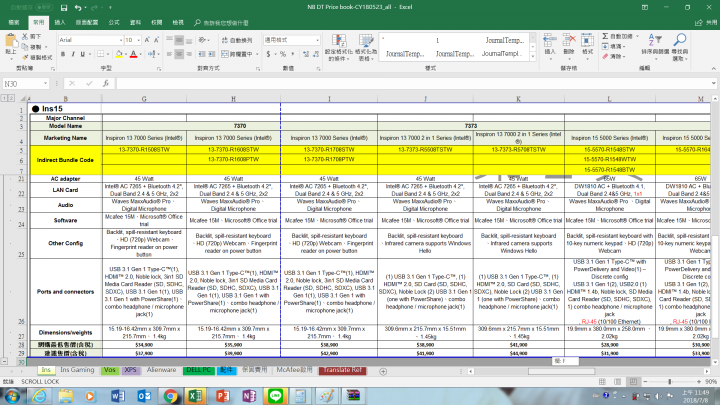Align cell text to the left
The width and height of the screenshot is (720, 405).
pos(169,54)
